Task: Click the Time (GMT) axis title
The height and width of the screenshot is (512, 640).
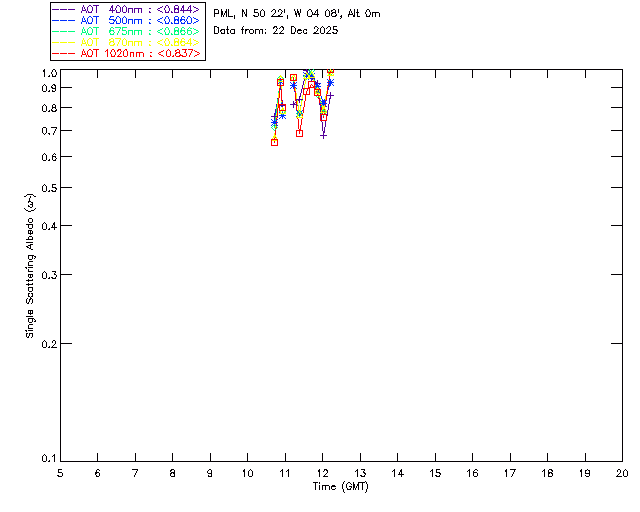Action: click(x=340, y=487)
